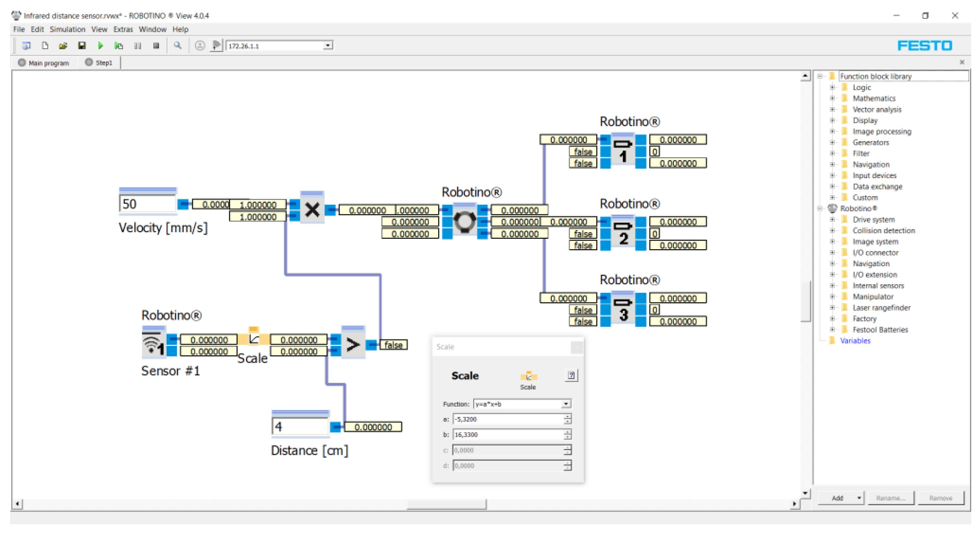Click the magnifier zoom icon in toolbar

178,46
